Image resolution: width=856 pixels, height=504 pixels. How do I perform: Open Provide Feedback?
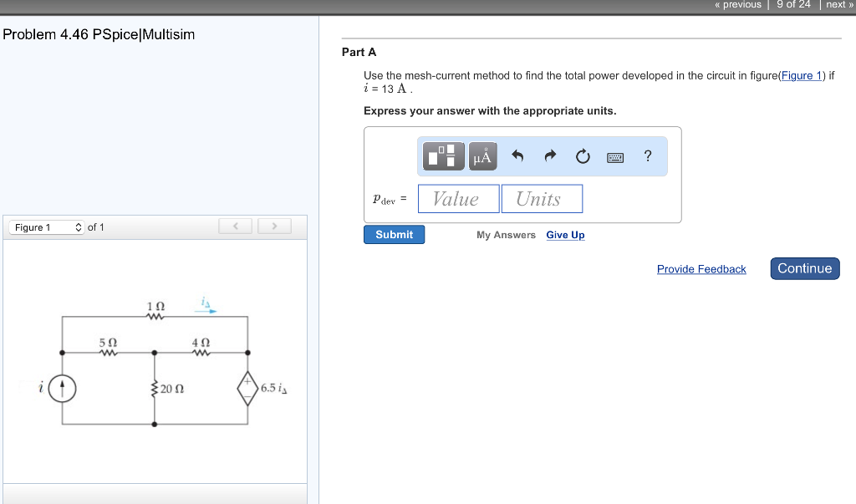pyautogui.click(x=701, y=268)
